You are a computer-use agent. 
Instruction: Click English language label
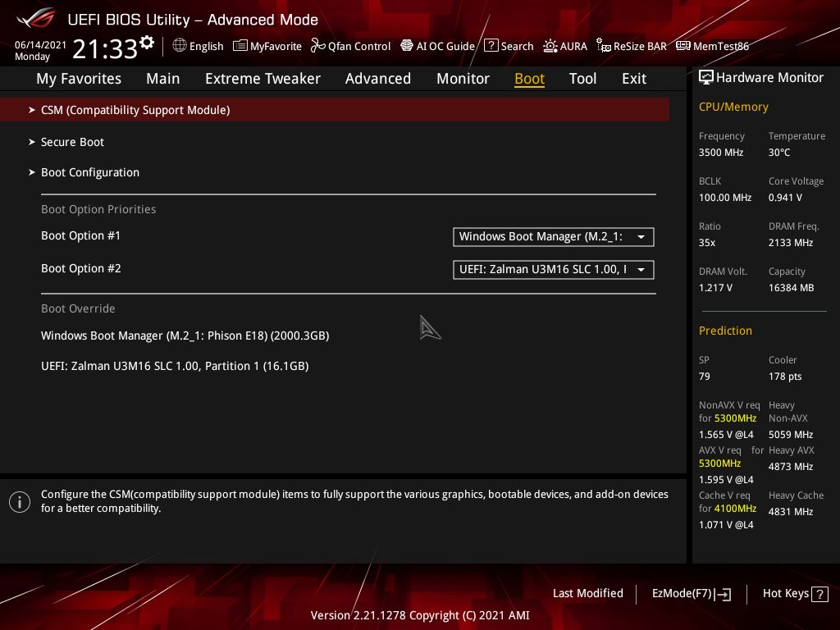click(x=206, y=46)
